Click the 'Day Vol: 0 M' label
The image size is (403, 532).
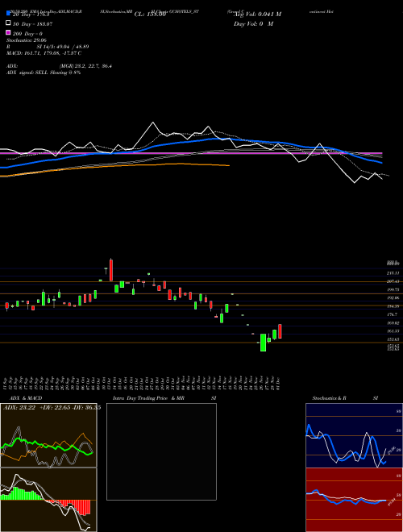(254, 23)
